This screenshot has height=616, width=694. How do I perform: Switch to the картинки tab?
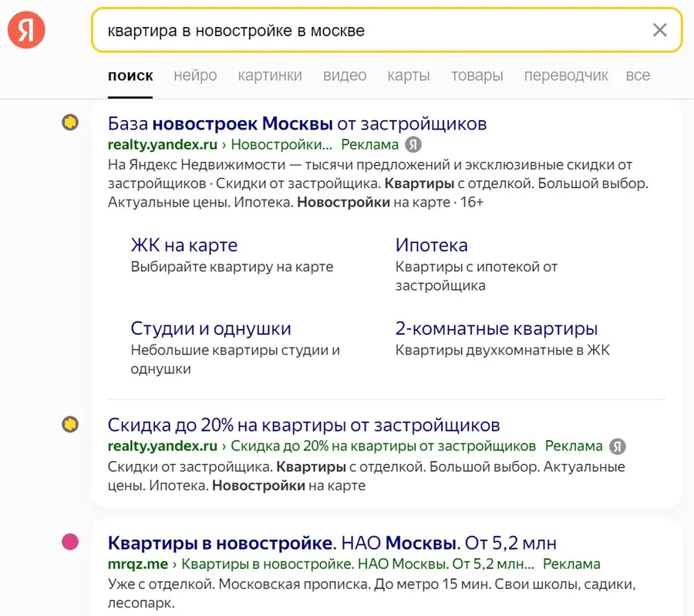coord(270,75)
